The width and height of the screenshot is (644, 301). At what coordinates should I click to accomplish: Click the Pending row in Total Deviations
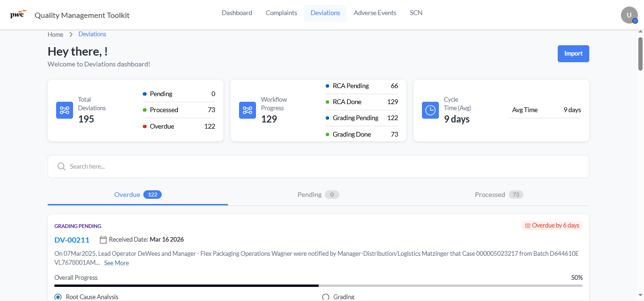pyautogui.click(x=179, y=94)
